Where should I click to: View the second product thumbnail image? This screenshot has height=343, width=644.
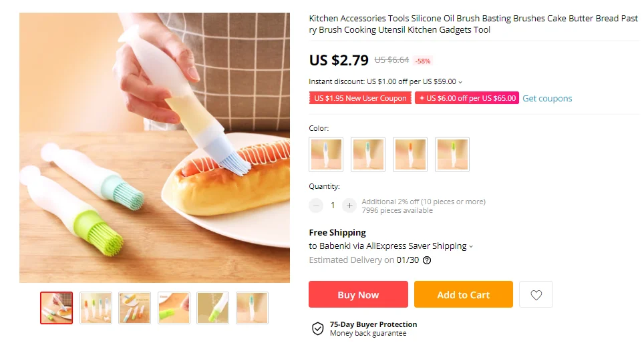(x=96, y=308)
